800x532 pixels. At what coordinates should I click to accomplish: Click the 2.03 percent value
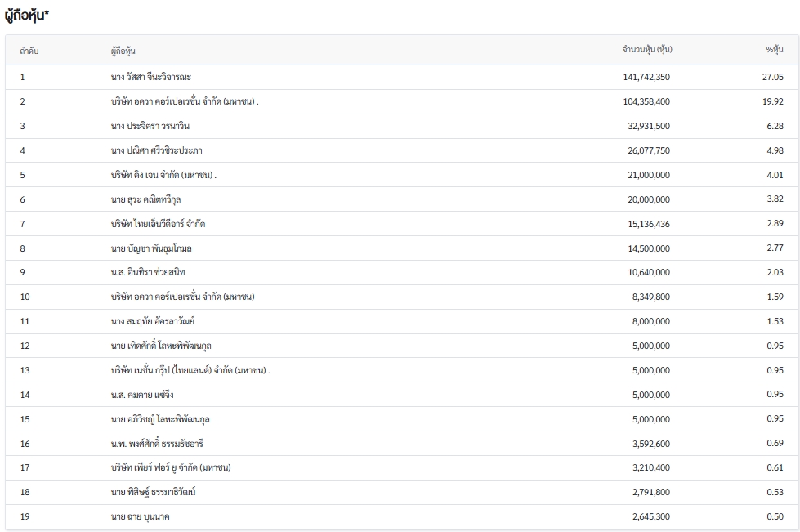[x=774, y=272]
